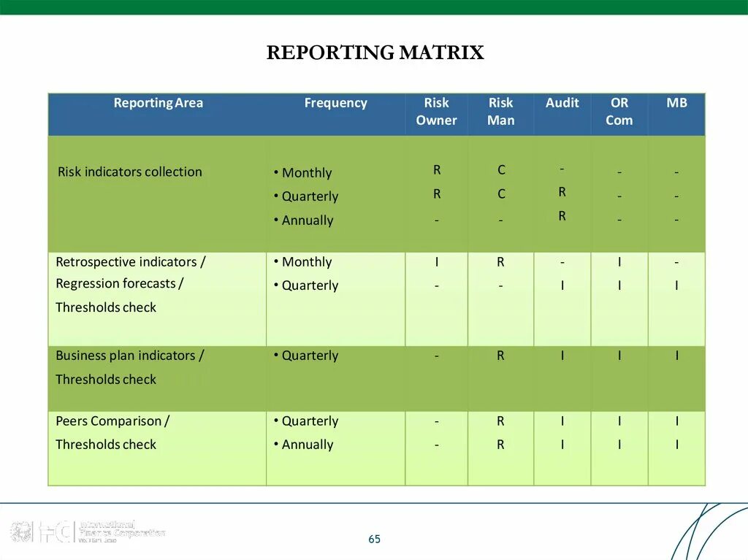Click the Frequency column header
Image resolution: width=748 pixels, height=560 pixels.
336,103
